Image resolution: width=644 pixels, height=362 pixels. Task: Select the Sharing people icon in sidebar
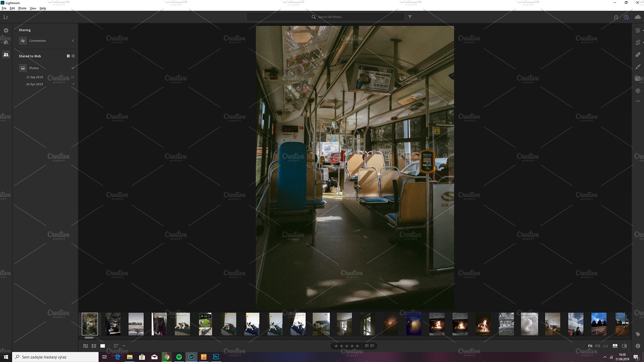pyautogui.click(x=6, y=55)
